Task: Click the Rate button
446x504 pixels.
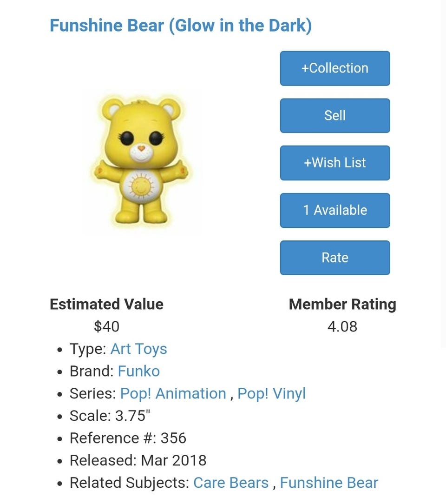Action: click(334, 258)
